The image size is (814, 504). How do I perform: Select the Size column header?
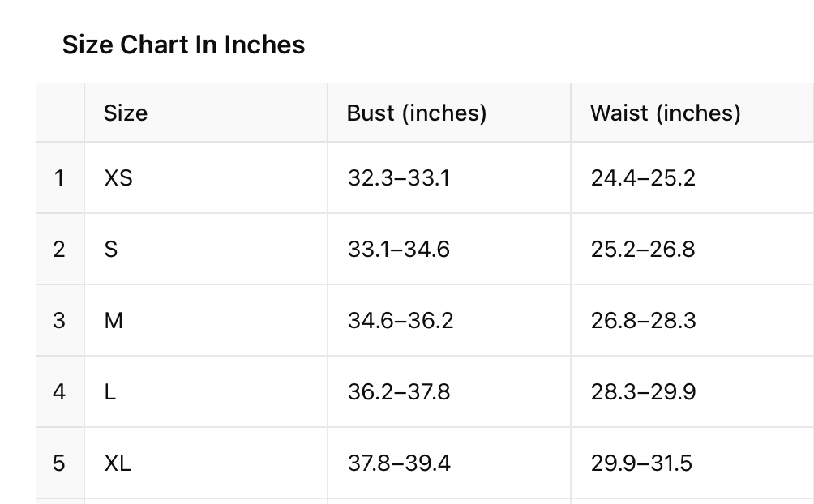(206, 113)
